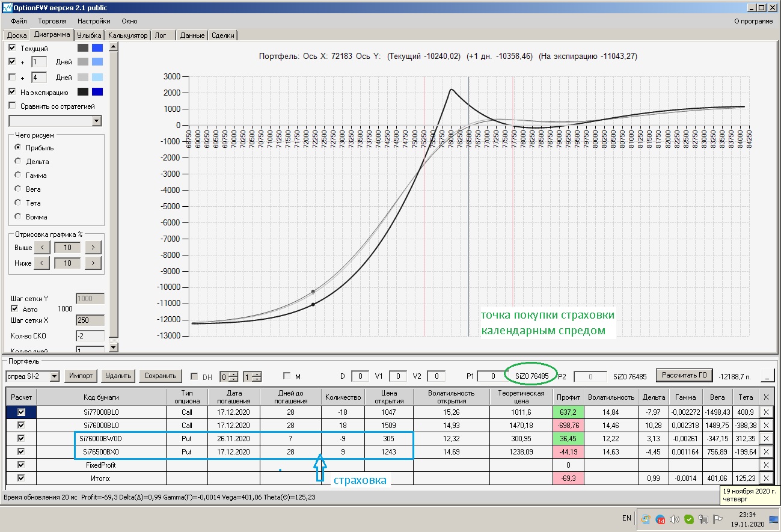Pick the dark blue На экспирацию swatch
Screen dimensions: 781x532
(97, 92)
